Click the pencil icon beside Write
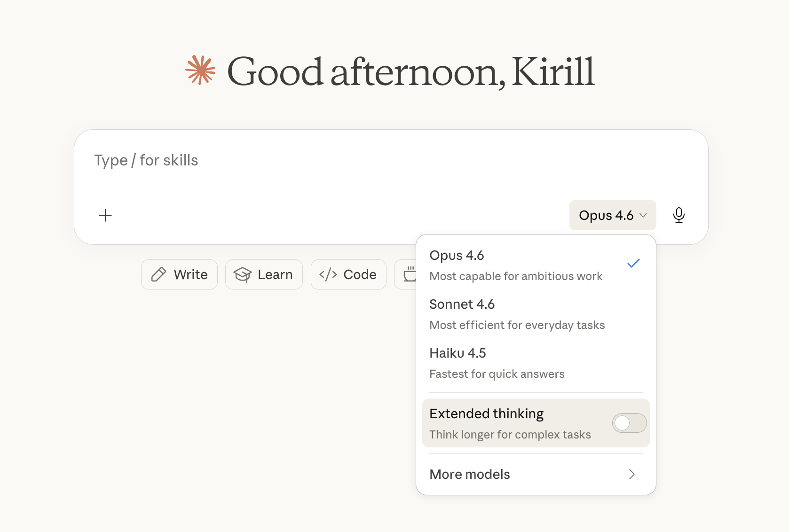789x532 pixels. pyautogui.click(x=158, y=274)
